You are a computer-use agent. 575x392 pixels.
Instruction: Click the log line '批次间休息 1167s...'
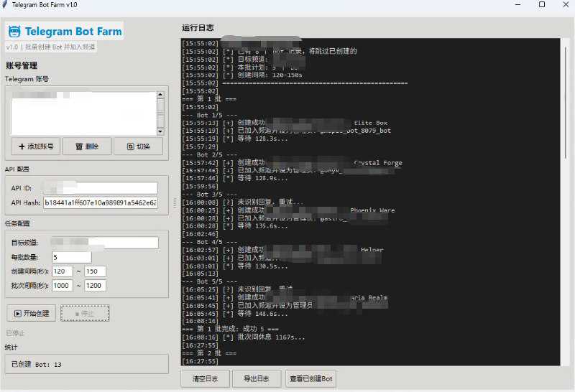click(x=271, y=337)
